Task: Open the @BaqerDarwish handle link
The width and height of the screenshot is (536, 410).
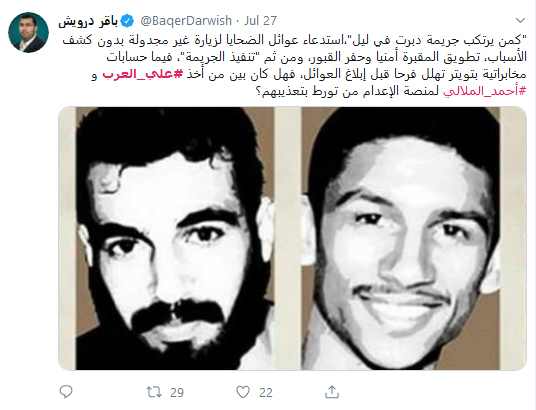Action: pyautogui.click(x=186, y=21)
